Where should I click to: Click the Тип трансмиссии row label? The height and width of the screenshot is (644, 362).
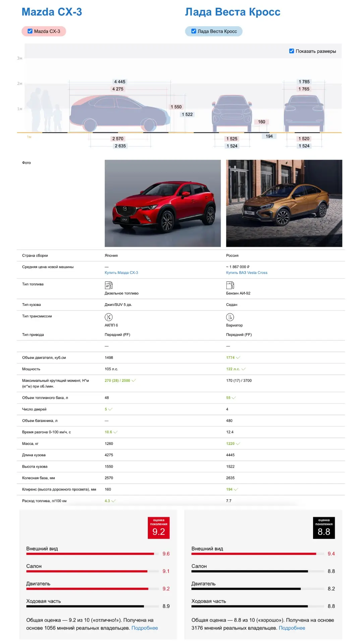pos(37,316)
